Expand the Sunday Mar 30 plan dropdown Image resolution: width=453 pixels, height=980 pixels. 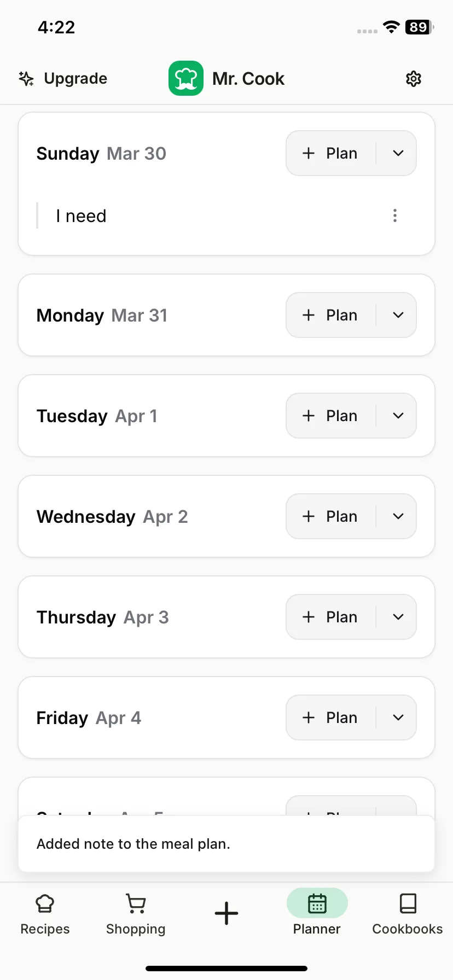tap(398, 153)
